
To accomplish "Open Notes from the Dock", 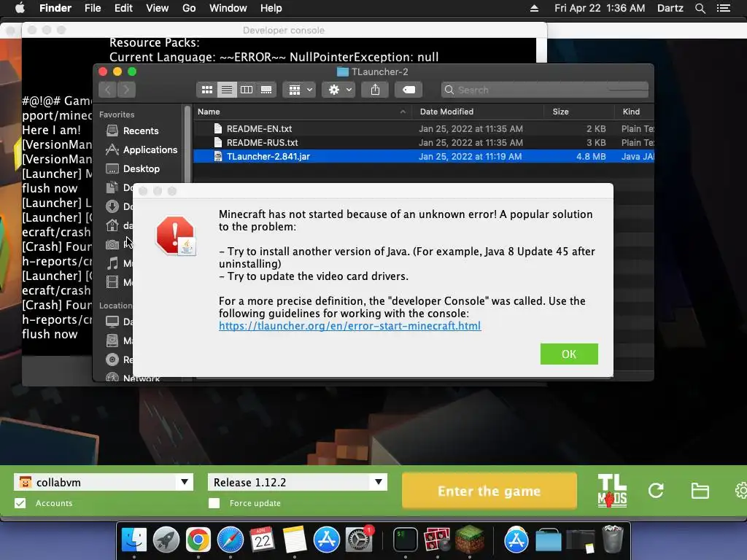I will click(x=295, y=540).
